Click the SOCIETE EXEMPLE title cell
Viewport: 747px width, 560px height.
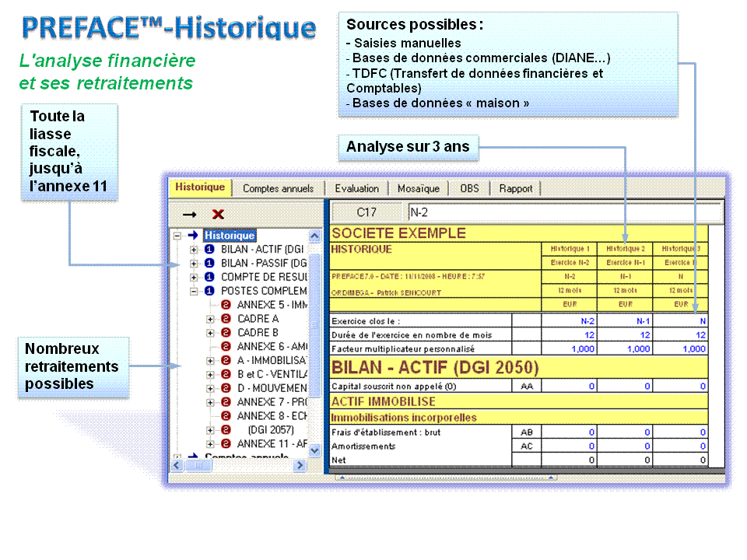pos(519,233)
